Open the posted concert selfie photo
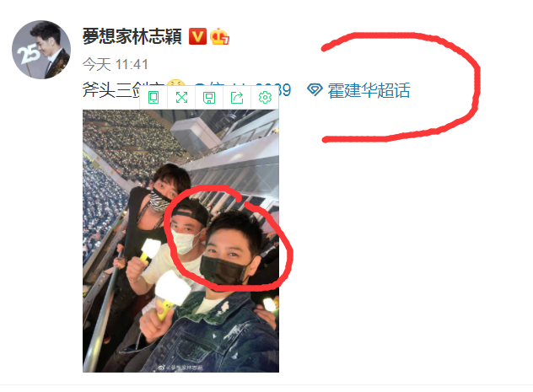Screen dimensions: 533x392 point(180,241)
